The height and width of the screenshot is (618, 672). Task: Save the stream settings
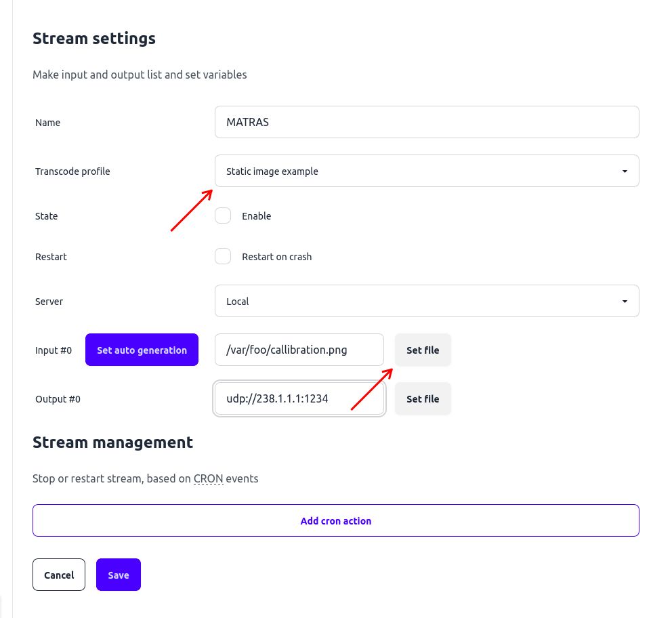(119, 575)
